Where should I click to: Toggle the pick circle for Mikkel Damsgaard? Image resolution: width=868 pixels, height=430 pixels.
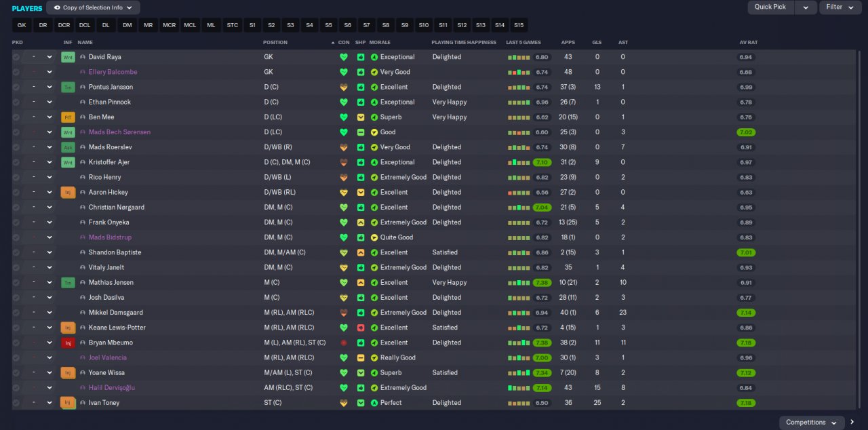click(16, 312)
